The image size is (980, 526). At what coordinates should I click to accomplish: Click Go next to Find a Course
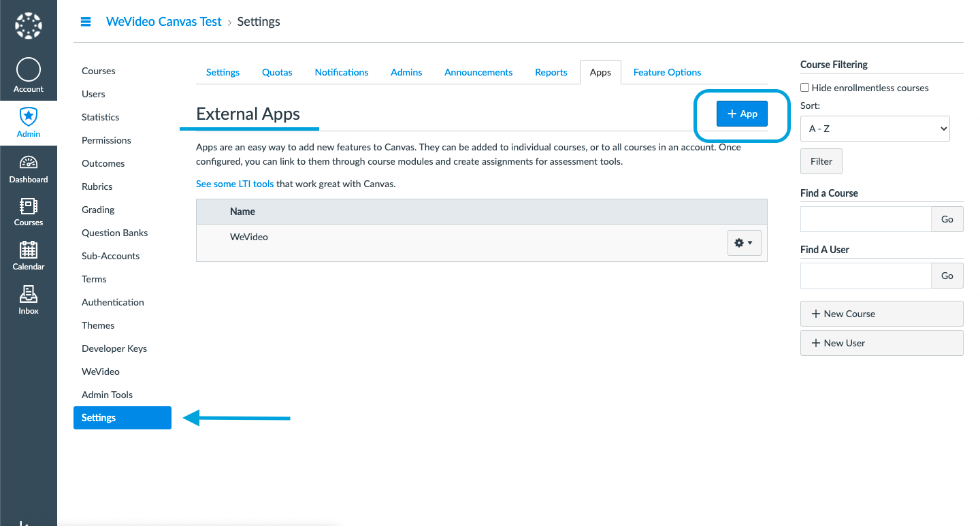pos(947,219)
